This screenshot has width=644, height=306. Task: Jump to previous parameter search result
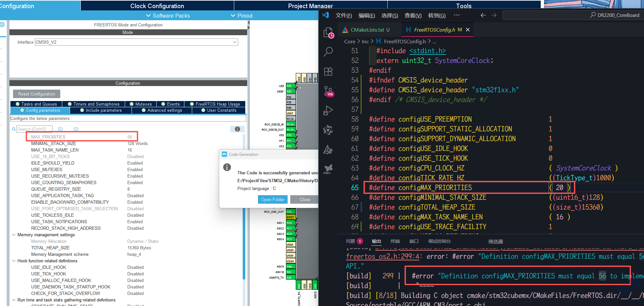tap(60, 129)
